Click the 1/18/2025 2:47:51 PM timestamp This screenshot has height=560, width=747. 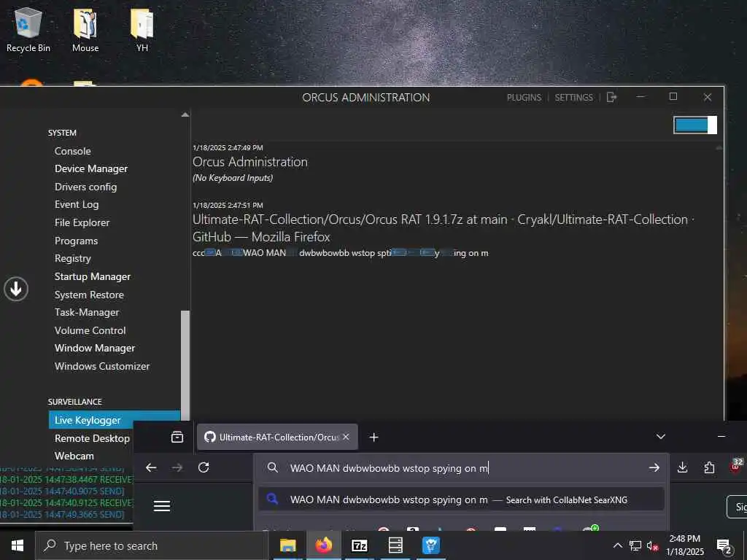(x=228, y=205)
